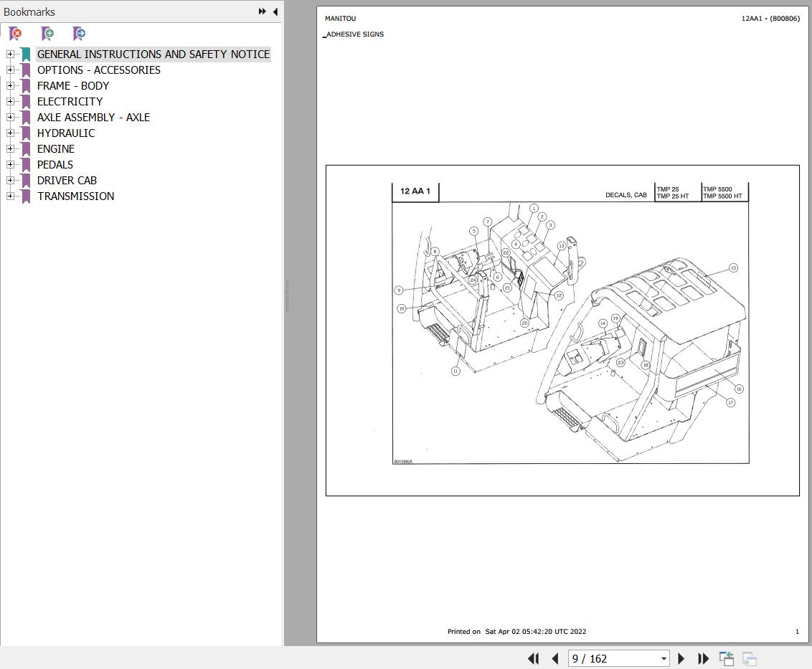Open the TRANSMISSION bookmark

75,196
